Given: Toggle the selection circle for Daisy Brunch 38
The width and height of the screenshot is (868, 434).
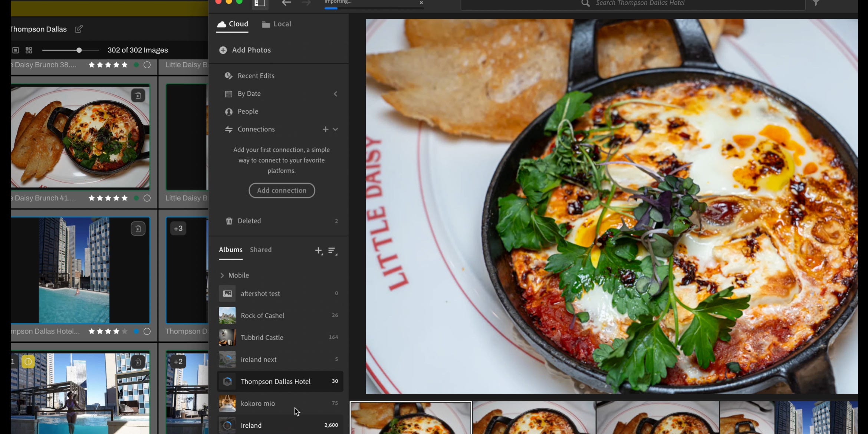Looking at the screenshot, I should pos(147,65).
